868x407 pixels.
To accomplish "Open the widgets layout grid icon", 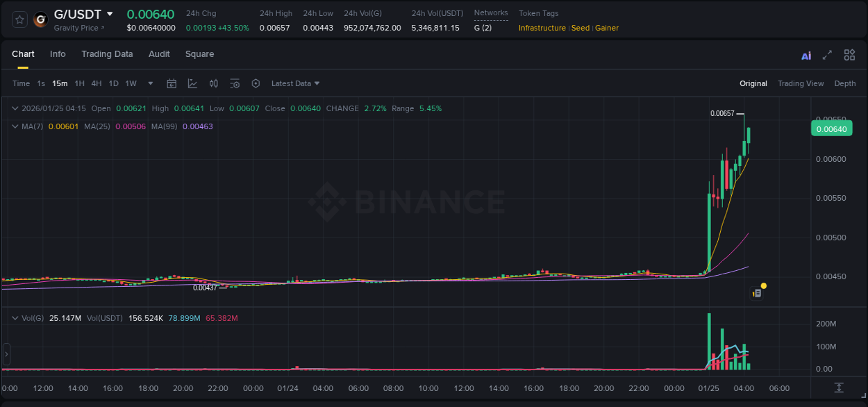I will click(x=849, y=54).
